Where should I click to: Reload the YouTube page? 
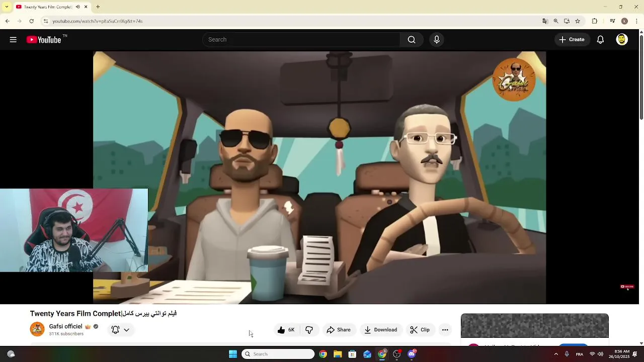click(31, 21)
